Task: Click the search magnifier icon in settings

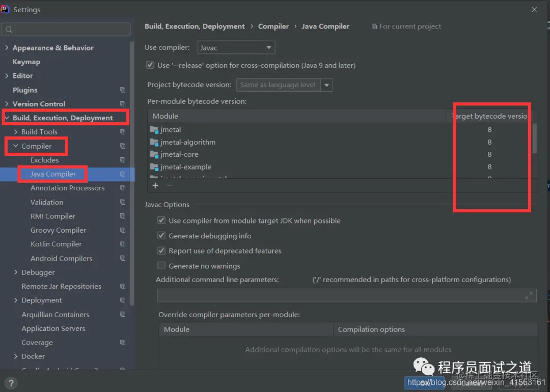Action: tap(9, 30)
